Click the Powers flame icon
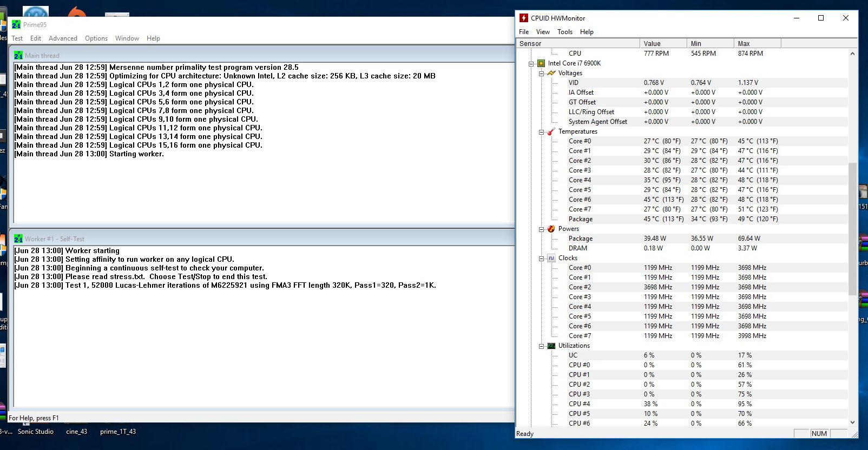 point(551,229)
